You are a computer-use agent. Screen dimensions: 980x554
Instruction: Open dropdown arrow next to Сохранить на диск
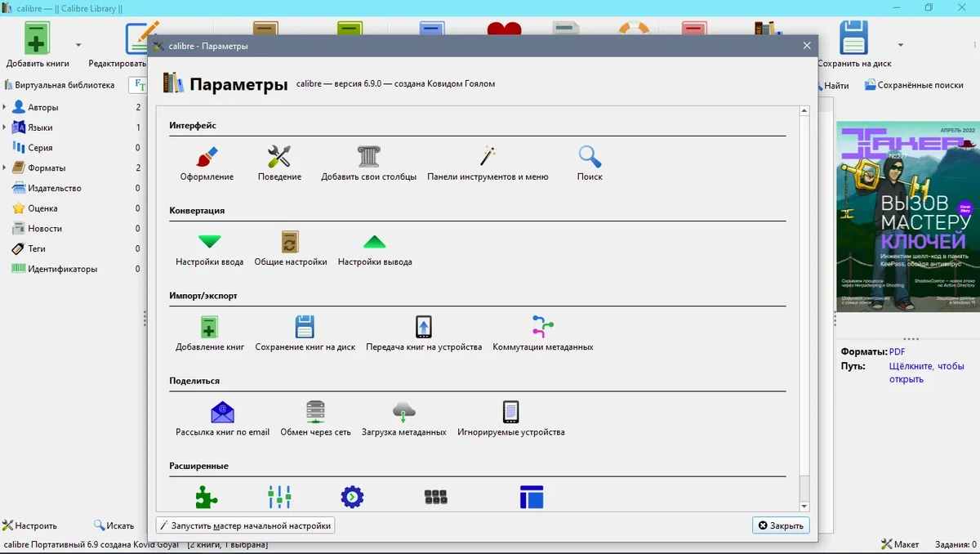pos(900,45)
